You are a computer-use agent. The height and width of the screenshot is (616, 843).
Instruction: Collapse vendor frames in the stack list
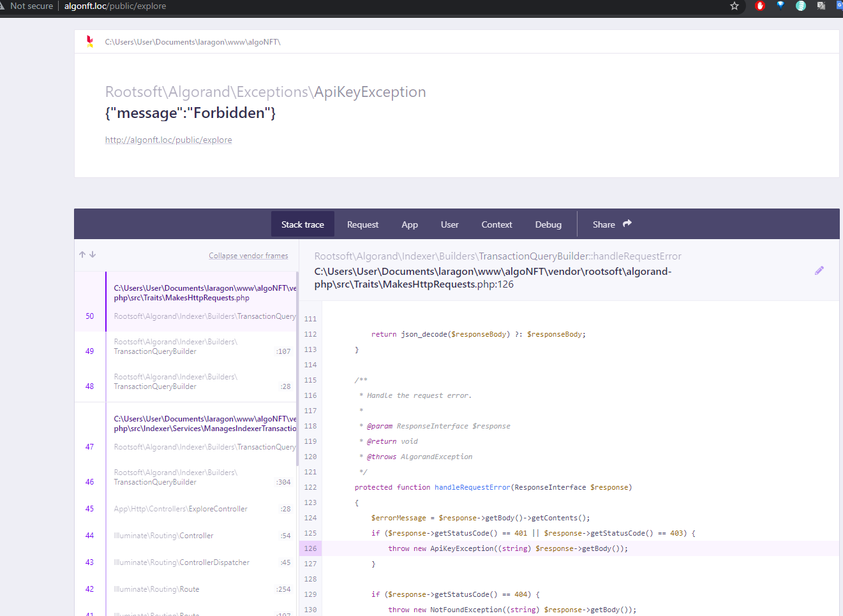[248, 255]
